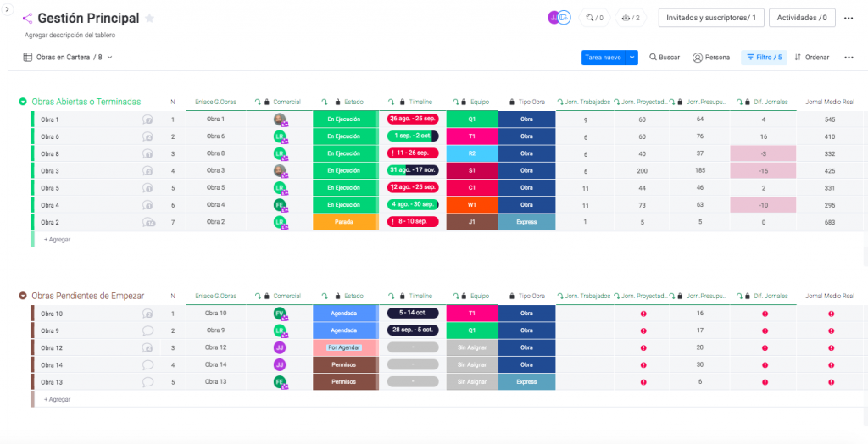Click the Invitados y suscriptores button
The image size is (868, 444).
click(x=711, y=18)
